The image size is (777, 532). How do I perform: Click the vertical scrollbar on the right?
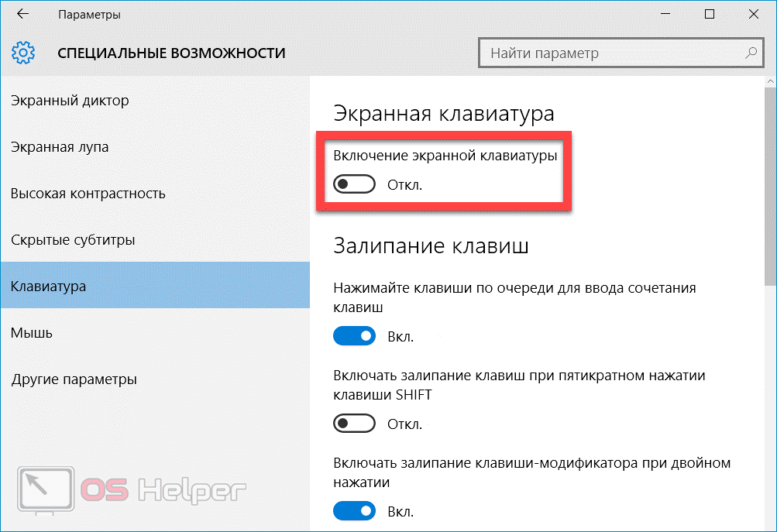pos(772,178)
